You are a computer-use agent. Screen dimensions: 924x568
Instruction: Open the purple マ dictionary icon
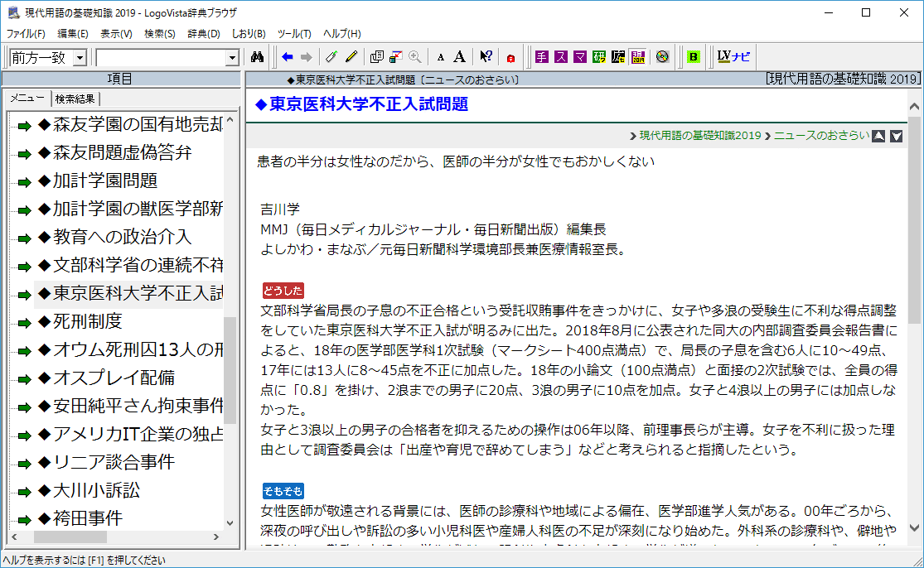point(580,57)
